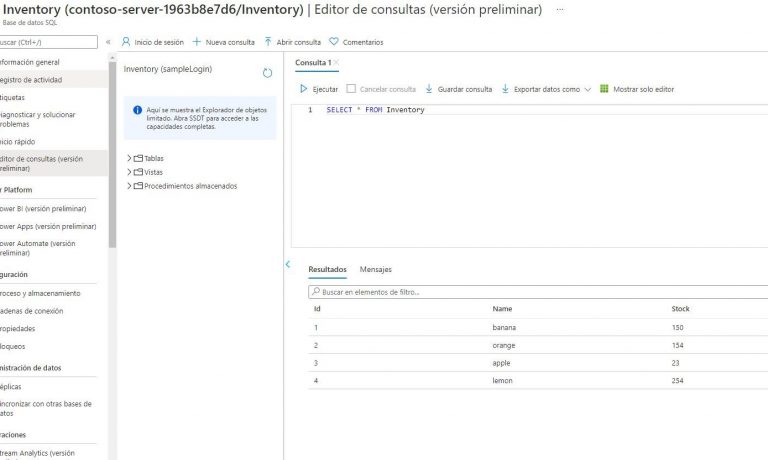Expand the Tablas folder node
This screenshot has height=460, width=768.
[130, 158]
